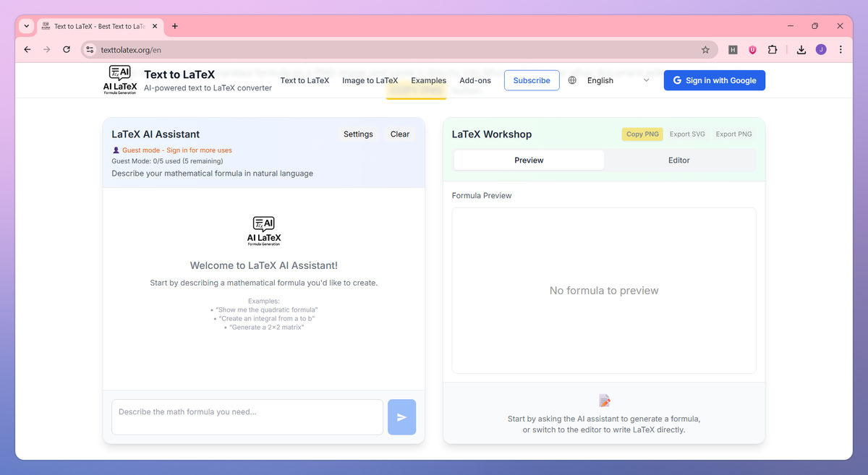Clear the assistant conversation
Screen dimensions: 868x475
pyautogui.click(x=400, y=134)
